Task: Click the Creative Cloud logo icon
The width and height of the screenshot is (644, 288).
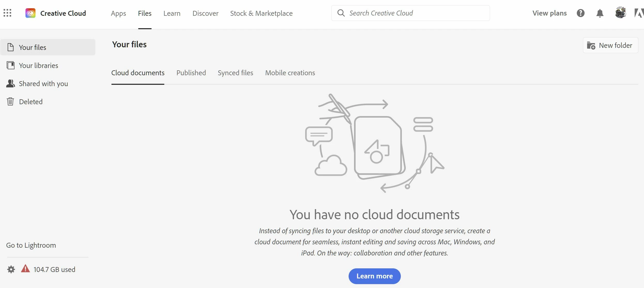Action: [30, 13]
